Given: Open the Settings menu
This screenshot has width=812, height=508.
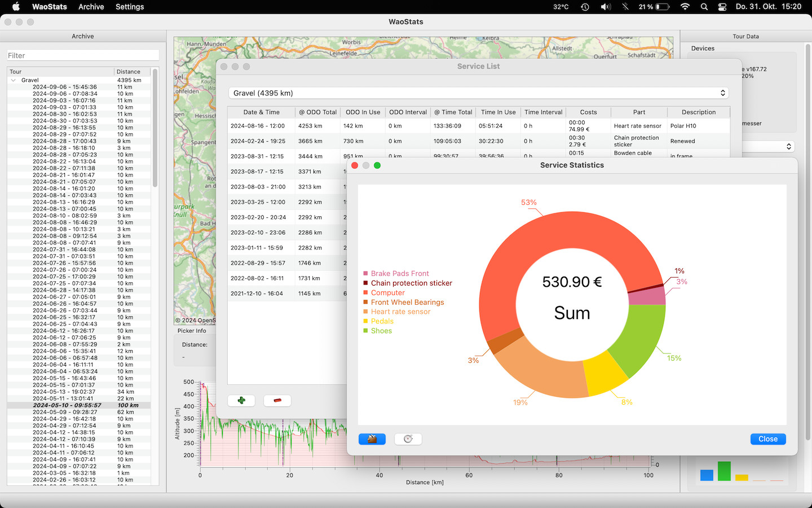Looking at the screenshot, I should pos(130,7).
